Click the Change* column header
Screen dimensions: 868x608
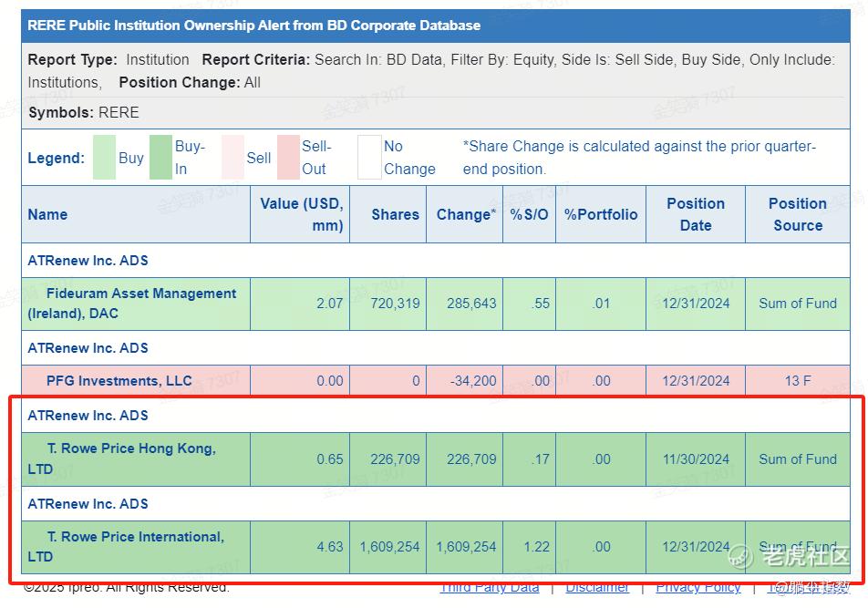point(466,214)
